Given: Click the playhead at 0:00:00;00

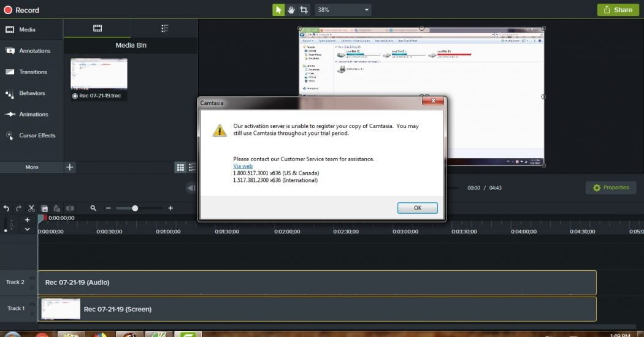Looking at the screenshot, I should click(41, 218).
